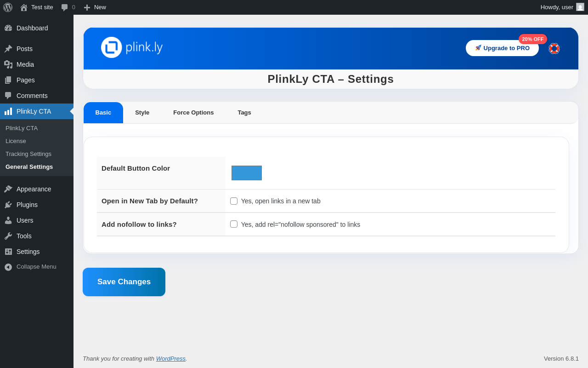Open Comments in the sidebar
The height and width of the screenshot is (368, 588).
coord(32,96)
